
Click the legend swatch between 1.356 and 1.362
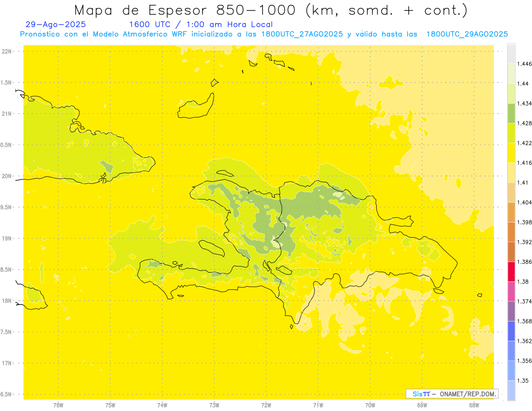point(511,351)
